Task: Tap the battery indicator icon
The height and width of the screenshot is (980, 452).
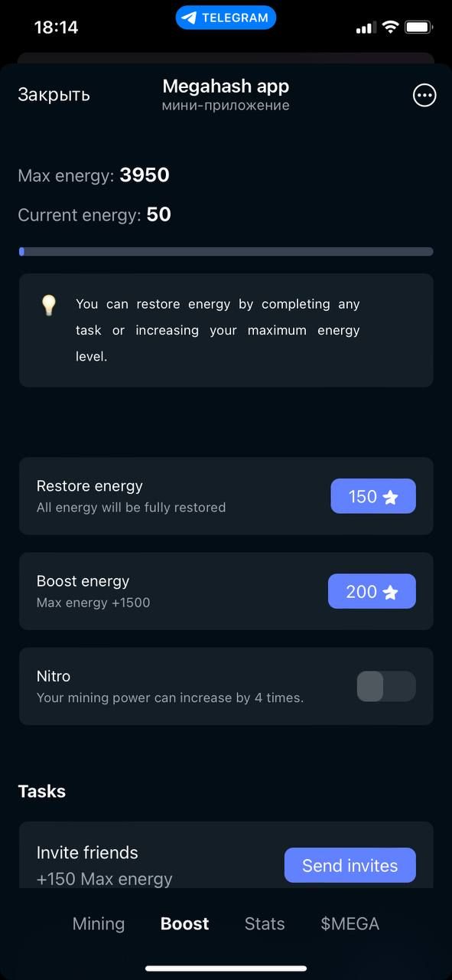Action: point(419,28)
